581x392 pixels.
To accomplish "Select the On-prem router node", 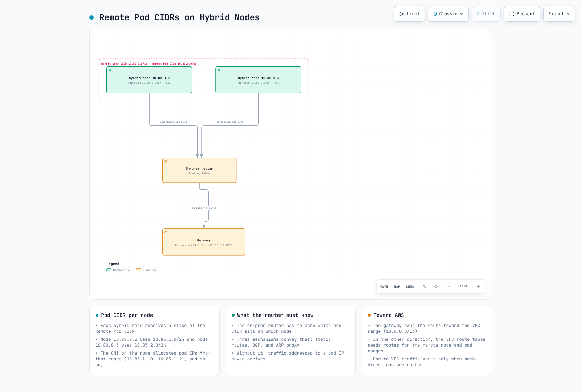I will coord(199,170).
